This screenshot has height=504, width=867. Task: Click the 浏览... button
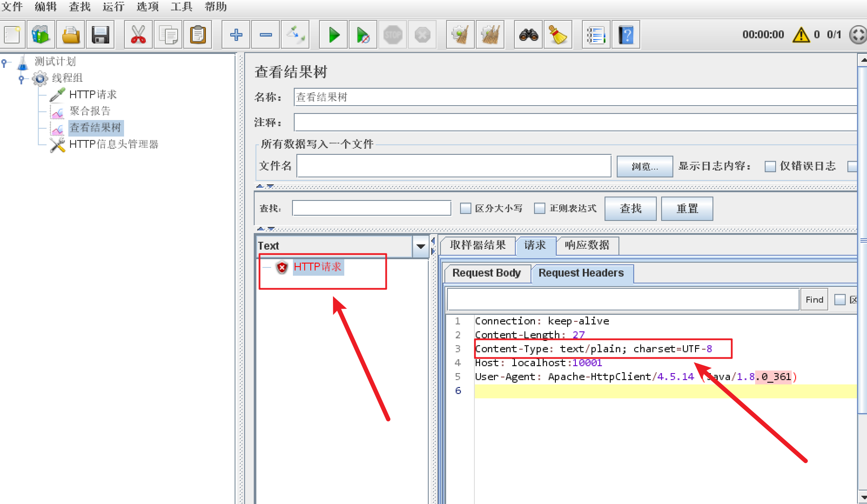tap(644, 167)
